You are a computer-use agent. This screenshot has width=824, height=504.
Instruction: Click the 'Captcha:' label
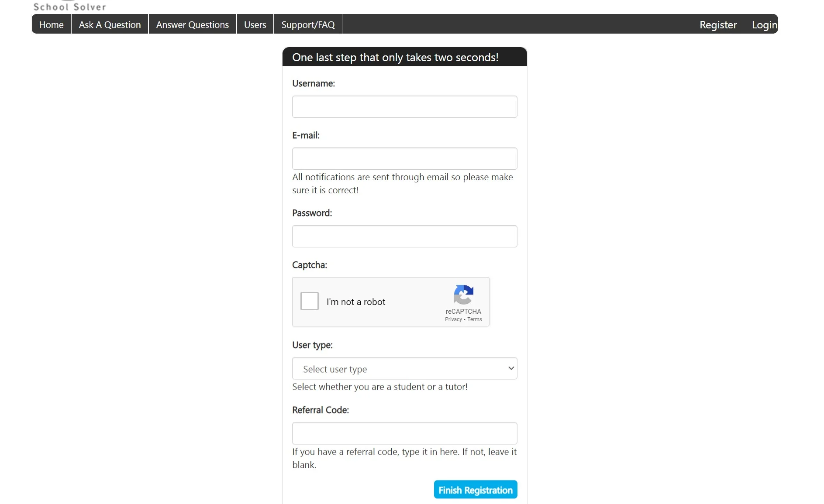pyautogui.click(x=309, y=265)
